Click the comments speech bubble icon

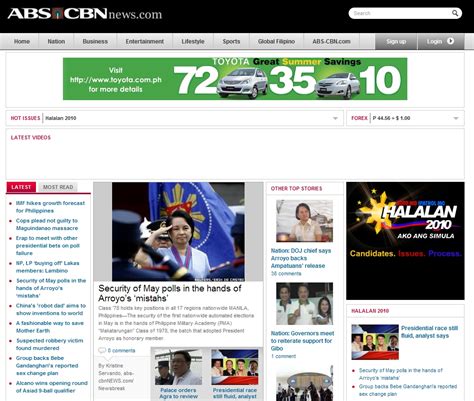(x=102, y=350)
